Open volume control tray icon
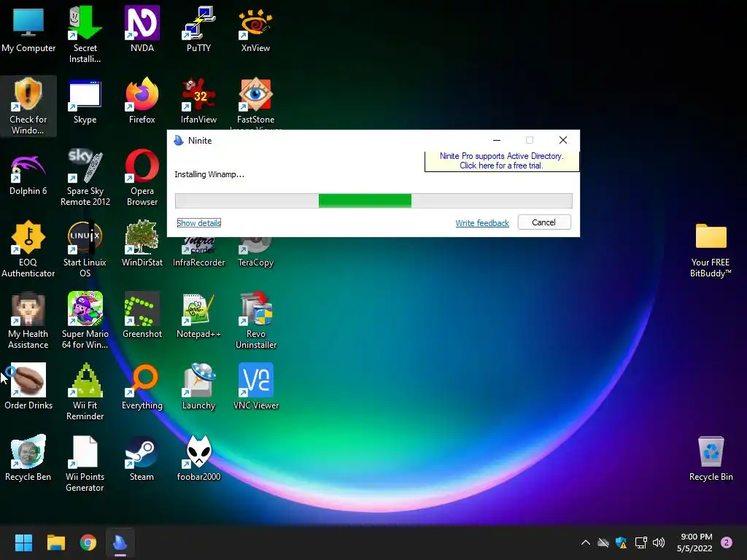This screenshot has height=560, width=747. pos(659,542)
